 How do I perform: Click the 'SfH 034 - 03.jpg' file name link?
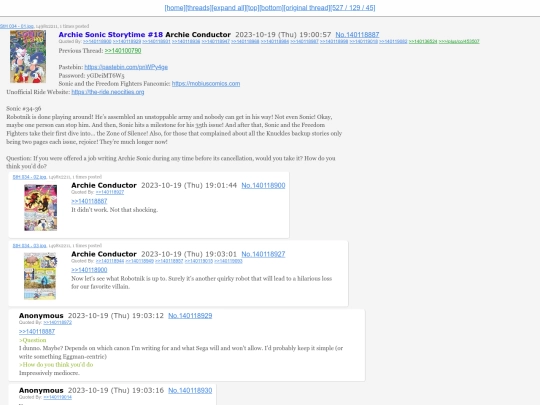[x=30, y=246]
